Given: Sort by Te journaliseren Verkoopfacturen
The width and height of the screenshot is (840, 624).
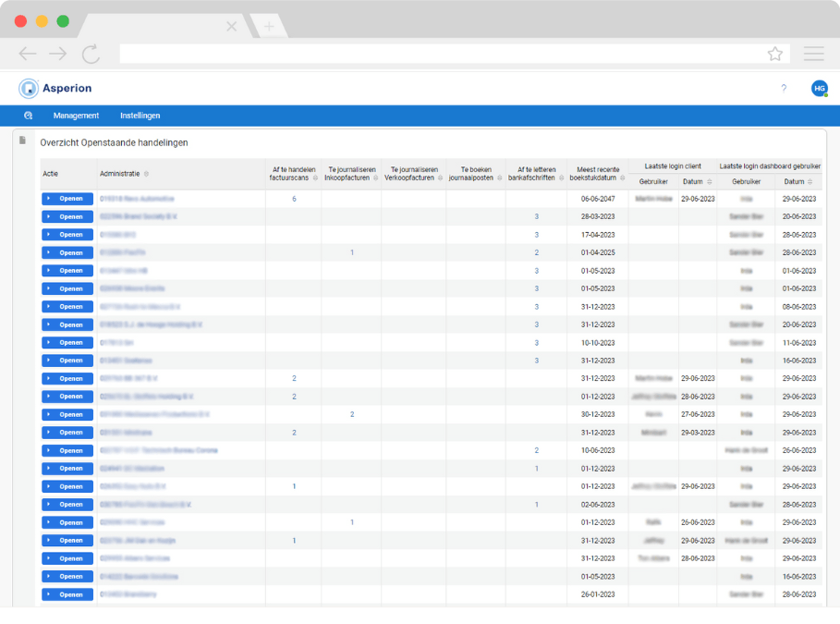Looking at the screenshot, I should (441, 178).
